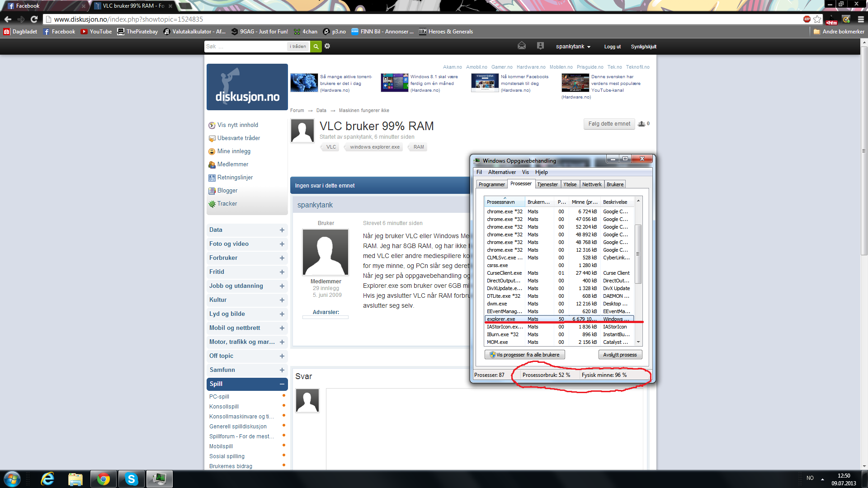This screenshot has height=488, width=868.
Task: Select the dwm.exe process row
Action: (559, 304)
